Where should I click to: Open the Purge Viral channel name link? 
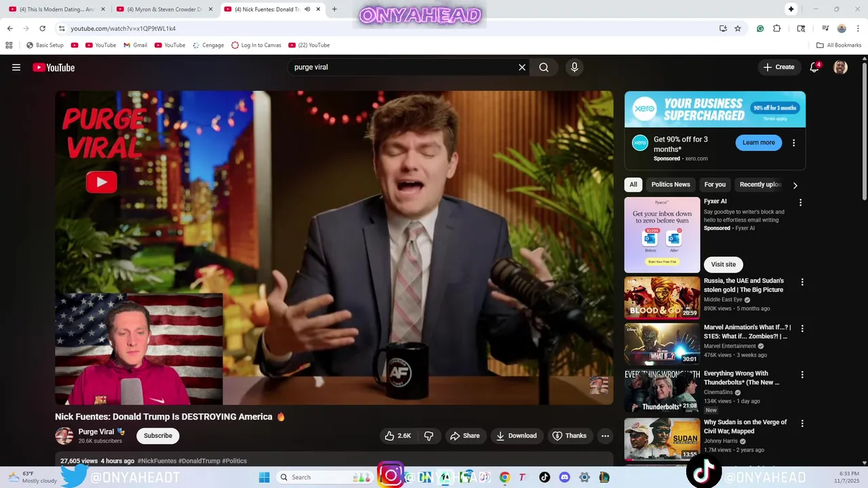96,432
